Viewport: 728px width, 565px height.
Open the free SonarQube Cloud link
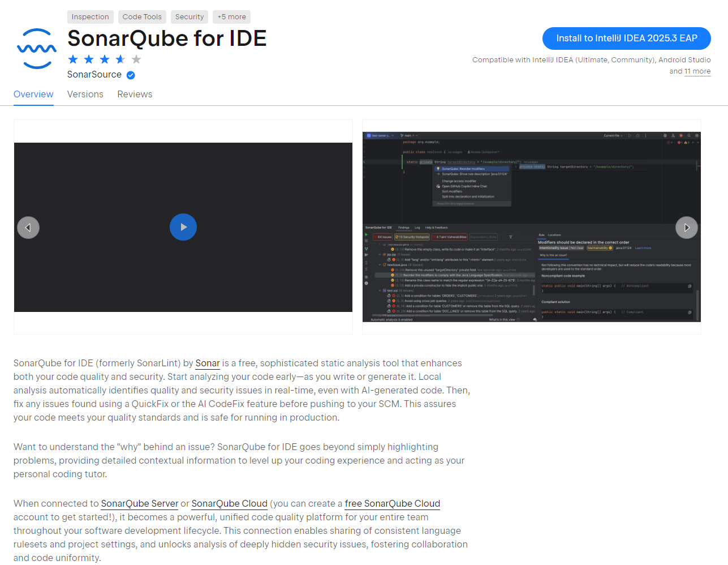(393, 504)
